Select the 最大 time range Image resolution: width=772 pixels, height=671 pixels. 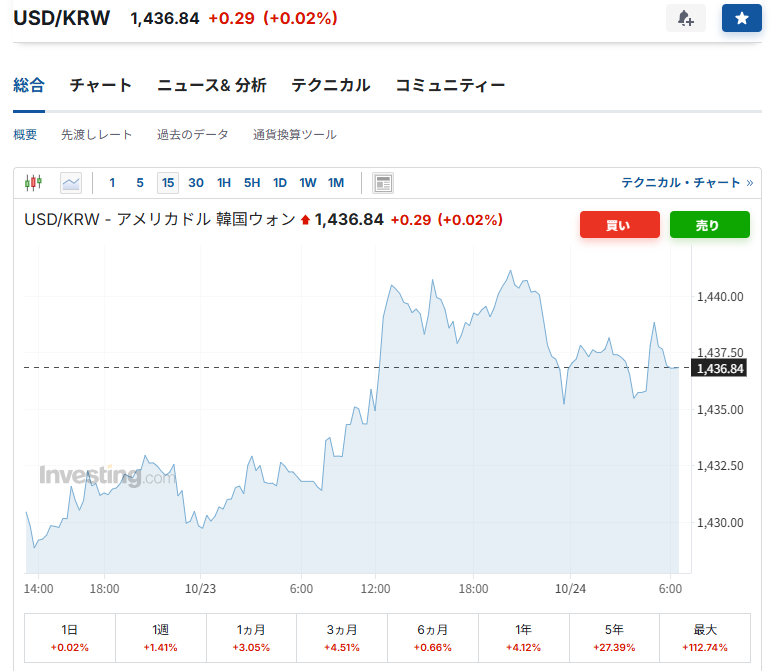[705, 637]
